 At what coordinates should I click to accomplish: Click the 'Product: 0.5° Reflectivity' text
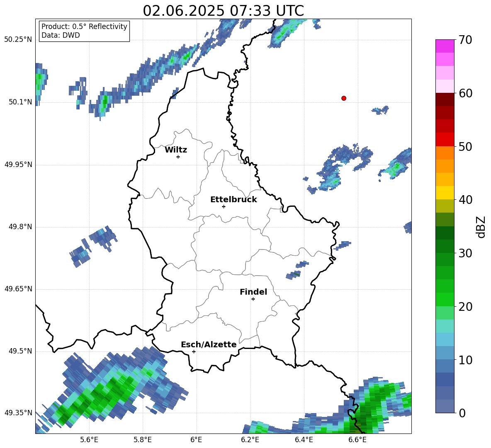coord(84,26)
